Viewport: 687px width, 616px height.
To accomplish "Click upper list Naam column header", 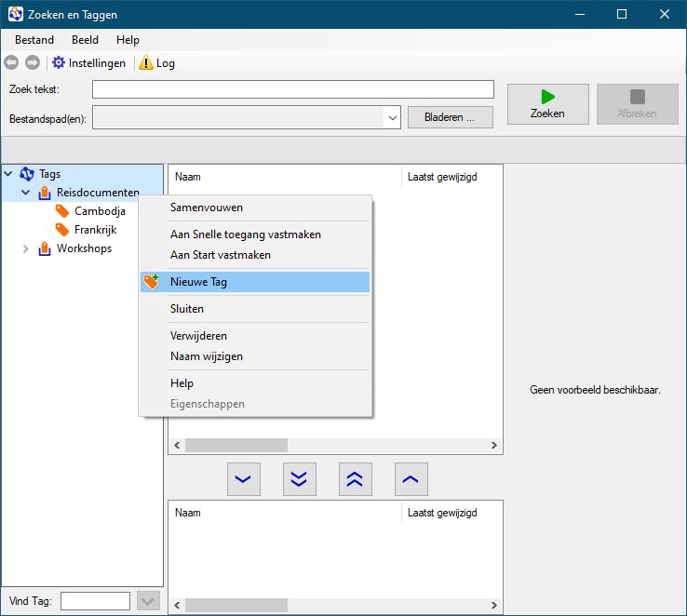I will 285,177.
